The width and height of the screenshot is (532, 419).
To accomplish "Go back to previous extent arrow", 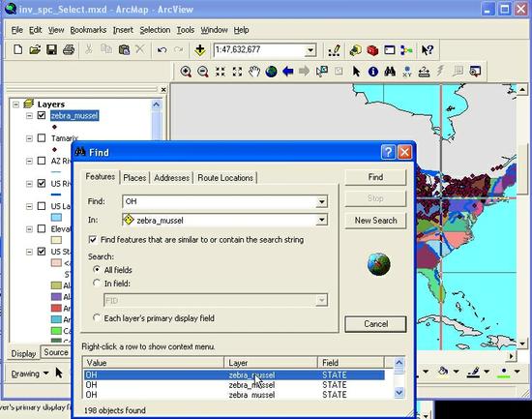I will coord(288,72).
